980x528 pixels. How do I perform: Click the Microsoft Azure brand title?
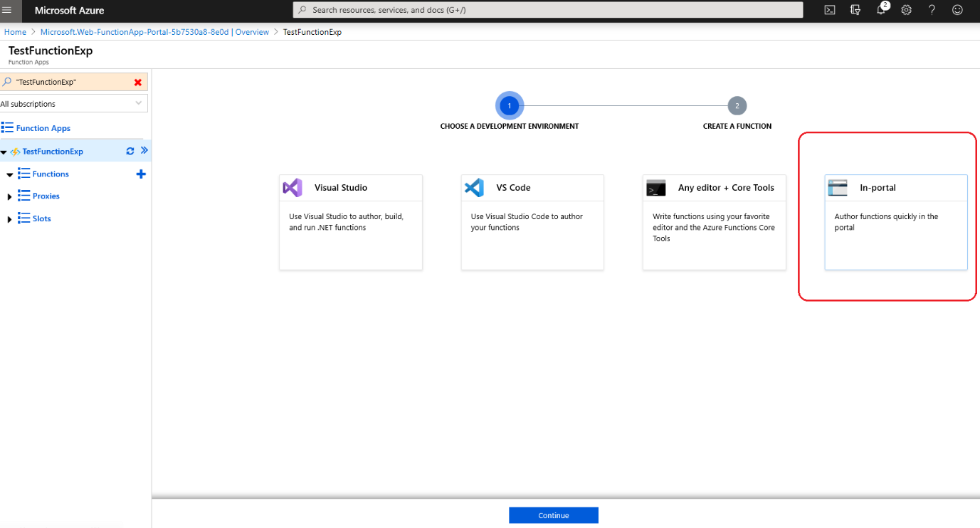pyautogui.click(x=69, y=10)
